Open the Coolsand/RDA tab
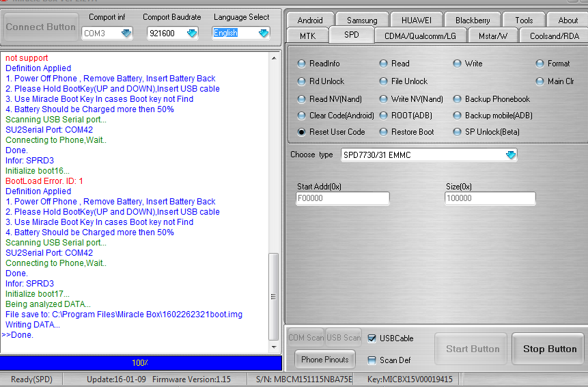The width and height of the screenshot is (588, 387). point(555,36)
